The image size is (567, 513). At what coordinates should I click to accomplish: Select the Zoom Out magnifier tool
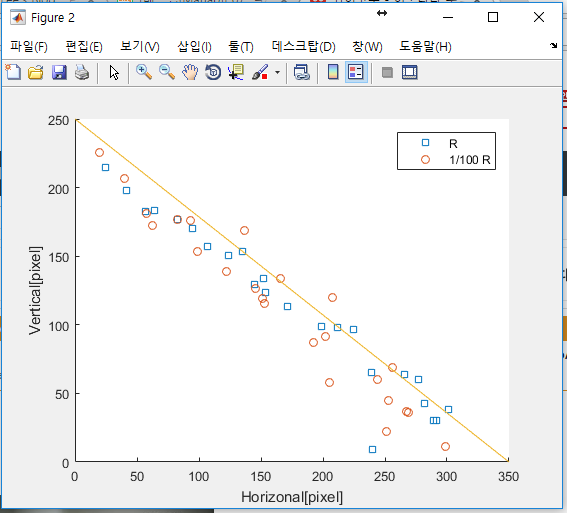pos(167,72)
